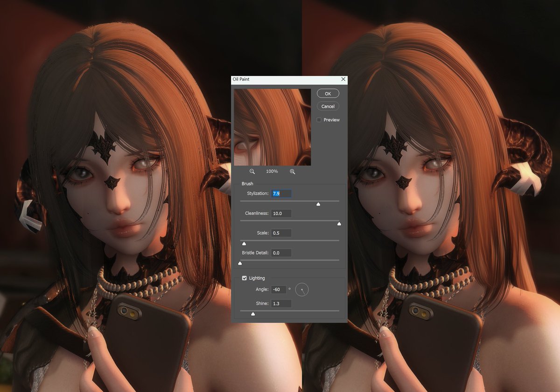Click the Stylization slider handle
This screenshot has width=560, height=392.
318,204
